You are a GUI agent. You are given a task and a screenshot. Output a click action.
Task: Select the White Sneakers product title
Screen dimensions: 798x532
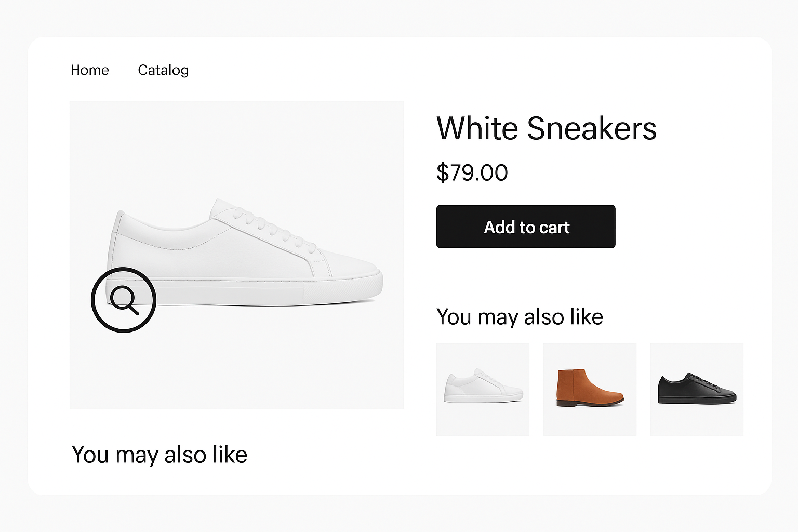click(x=547, y=129)
